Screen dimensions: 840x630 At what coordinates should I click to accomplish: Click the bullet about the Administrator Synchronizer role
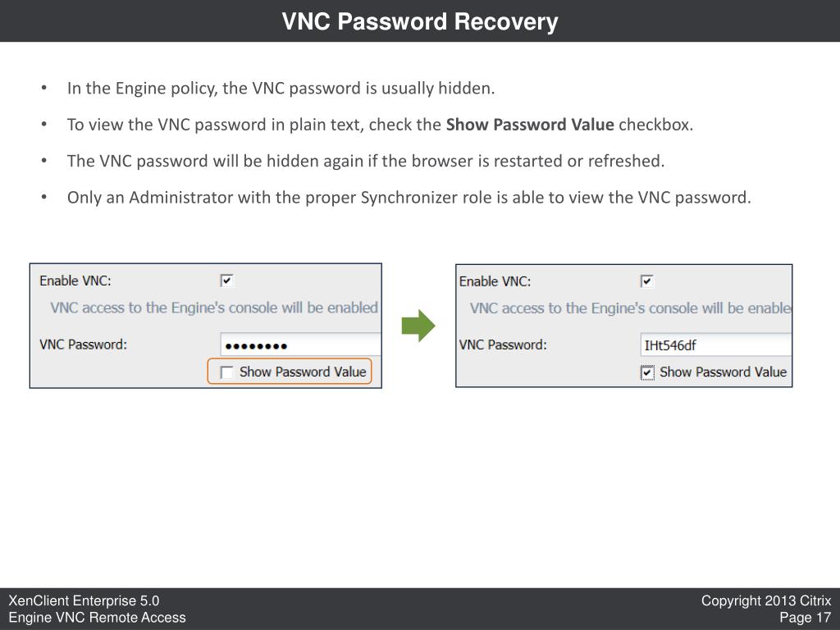coord(409,198)
